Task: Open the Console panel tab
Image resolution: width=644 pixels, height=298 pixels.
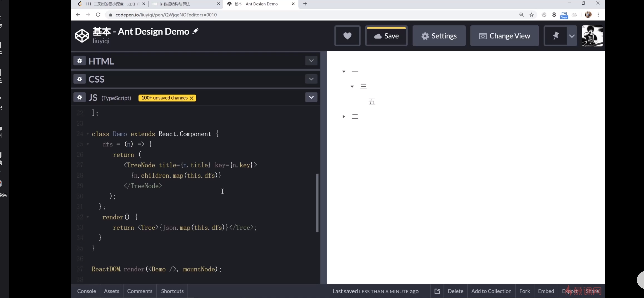Action: tap(87, 291)
